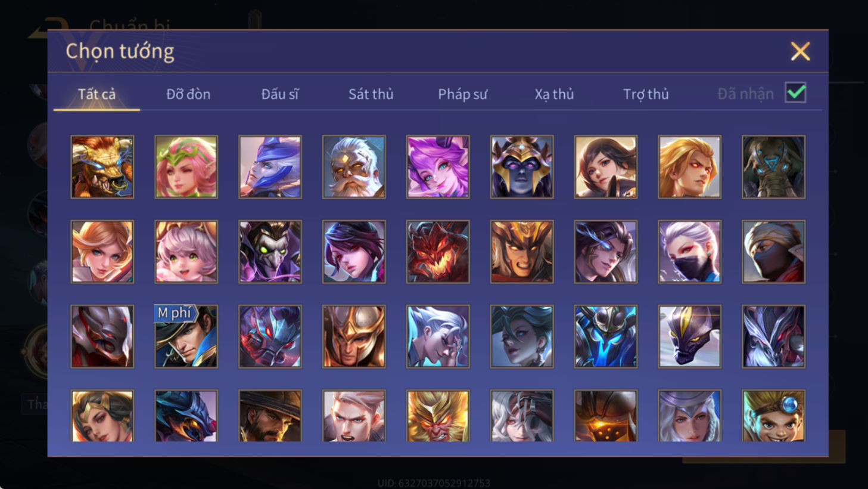Switch to the Xạ thủ tab
The width and height of the screenshot is (868, 489).
[554, 94]
